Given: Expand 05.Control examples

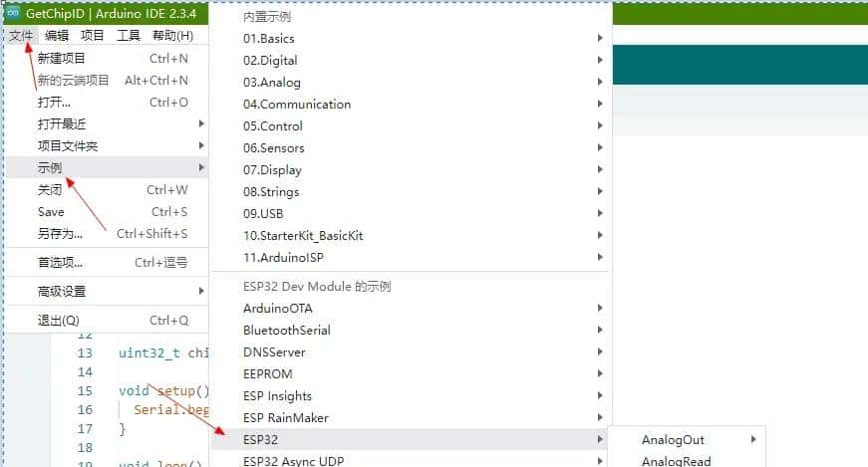Looking at the screenshot, I should 412,125.
